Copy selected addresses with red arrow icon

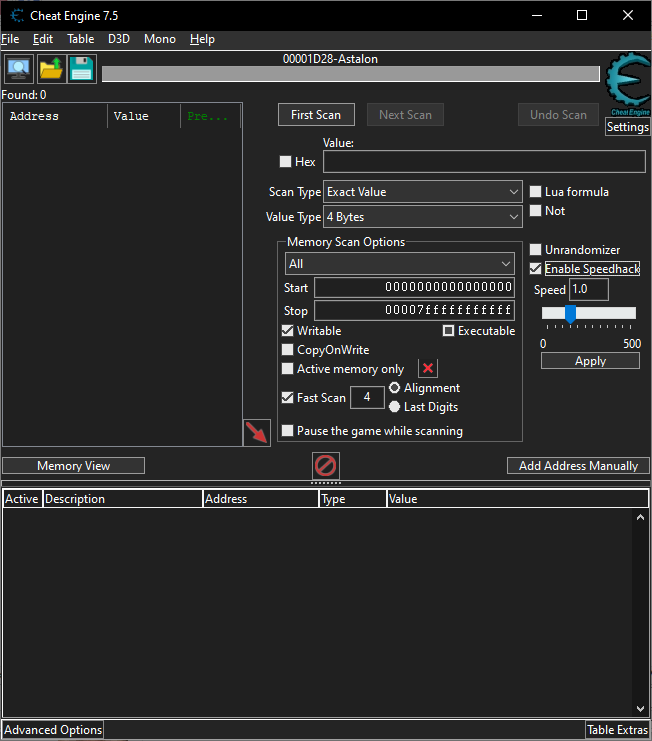257,432
